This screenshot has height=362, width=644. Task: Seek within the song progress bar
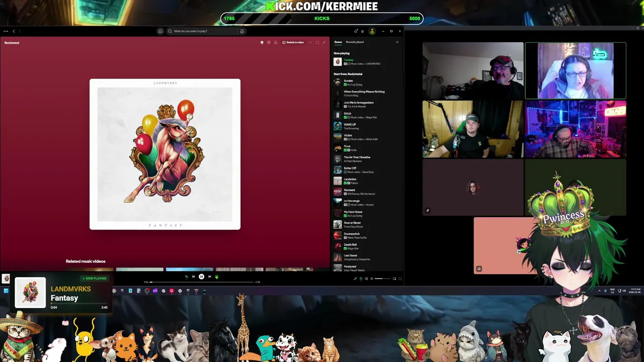point(202,282)
